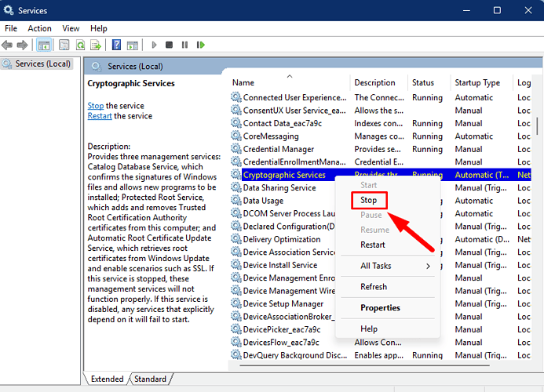Open the Help menu in menu bar
This screenshot has width=544, height=392.
[x=99, y=28]
